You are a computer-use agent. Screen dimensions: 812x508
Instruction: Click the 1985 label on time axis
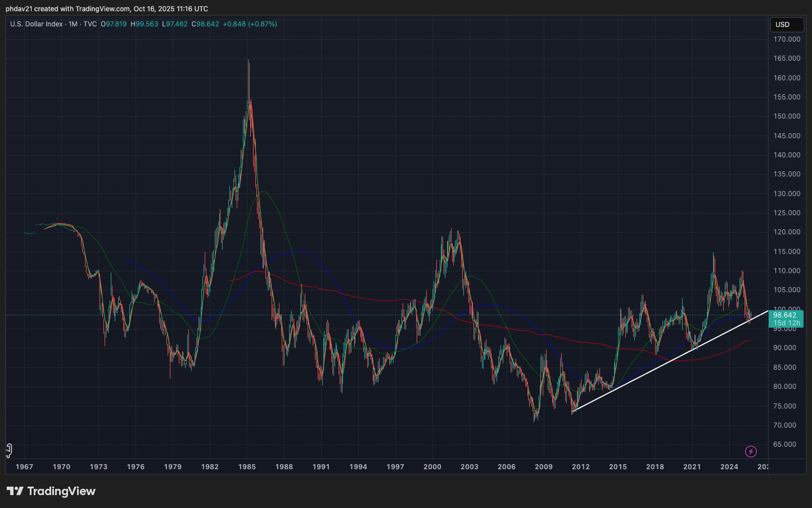pyautogui.click(x=247, y=466)
